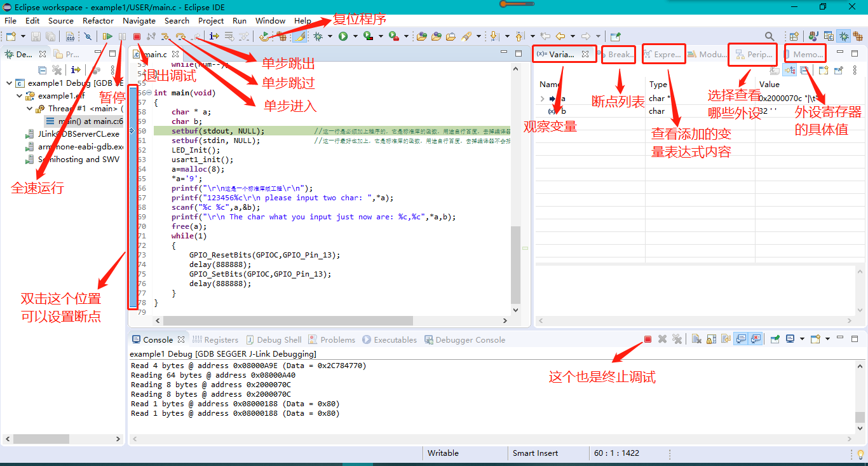The width and height of the screenshot is (868, 466).
Task: Collapse the Thread #1 tree node
Action: (x=31, y=109)
